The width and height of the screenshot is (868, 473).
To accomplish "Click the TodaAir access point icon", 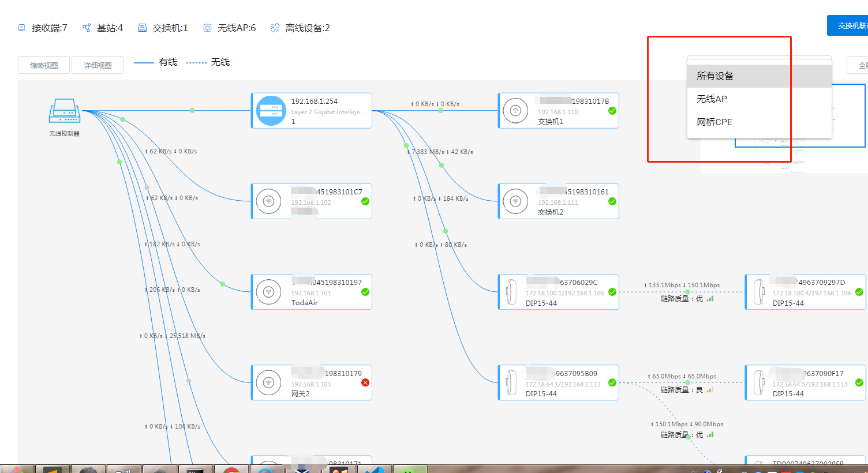I will (268, 292).
